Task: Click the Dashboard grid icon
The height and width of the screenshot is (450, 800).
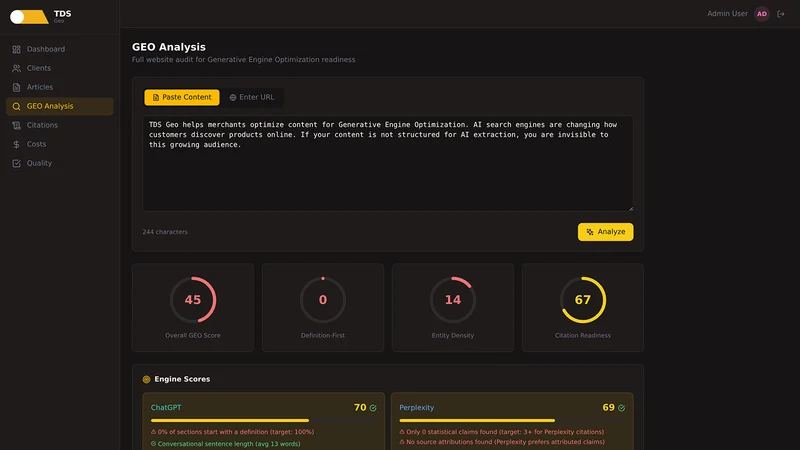Action: tap(16, 49)
